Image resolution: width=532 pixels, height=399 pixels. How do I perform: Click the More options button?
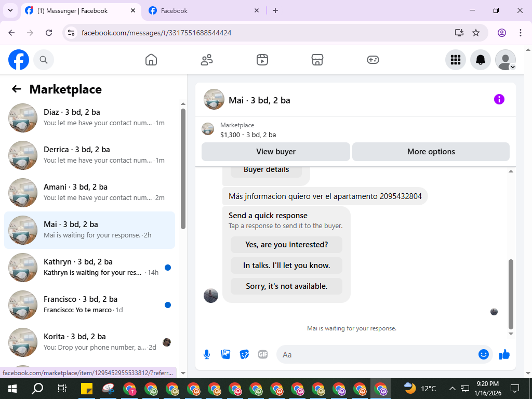click(431, 152)
